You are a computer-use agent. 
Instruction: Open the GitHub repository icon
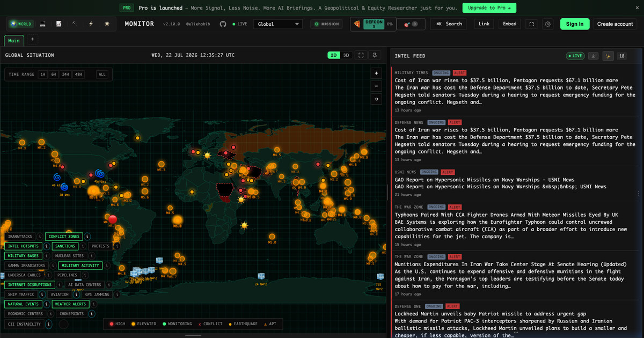tap(223, 24)
